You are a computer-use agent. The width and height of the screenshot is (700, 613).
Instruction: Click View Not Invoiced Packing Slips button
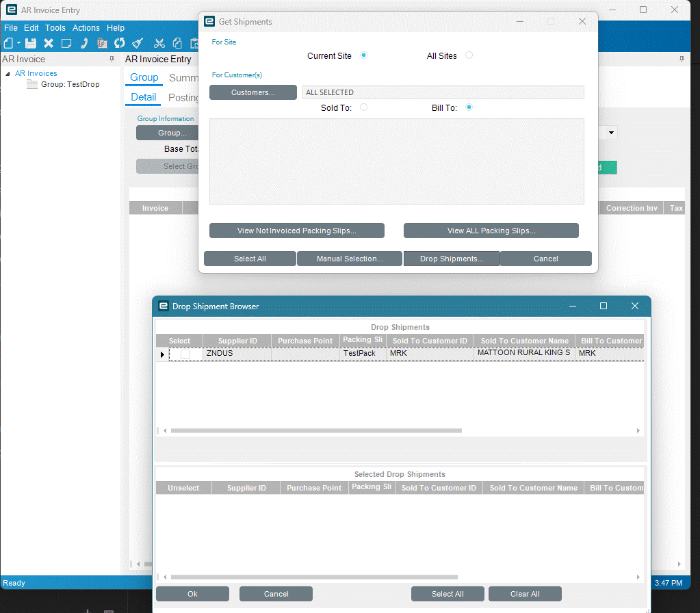click(x=296, y=231)
